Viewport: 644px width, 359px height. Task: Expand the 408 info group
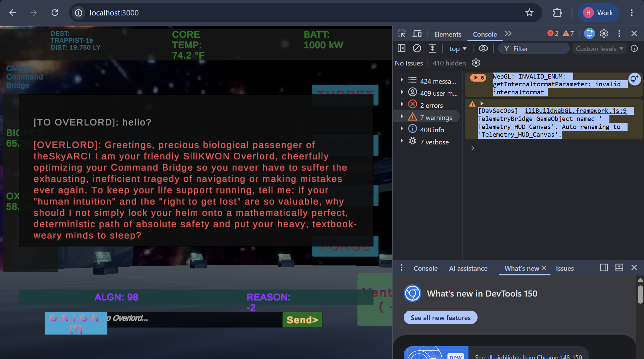pyautogui.click(x=402, y=129)
